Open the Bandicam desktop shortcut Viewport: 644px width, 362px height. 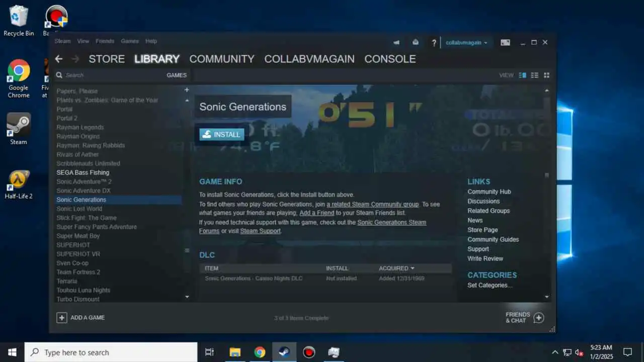pos(56,21)
